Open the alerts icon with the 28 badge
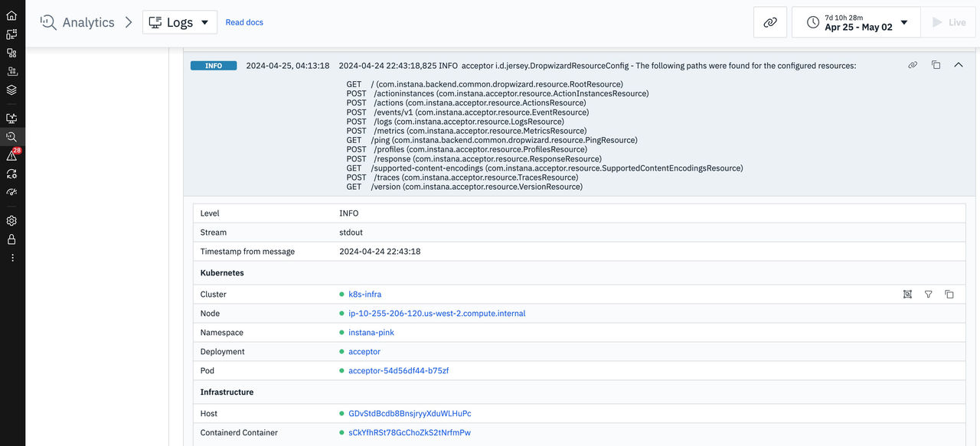 pos(11,155)
